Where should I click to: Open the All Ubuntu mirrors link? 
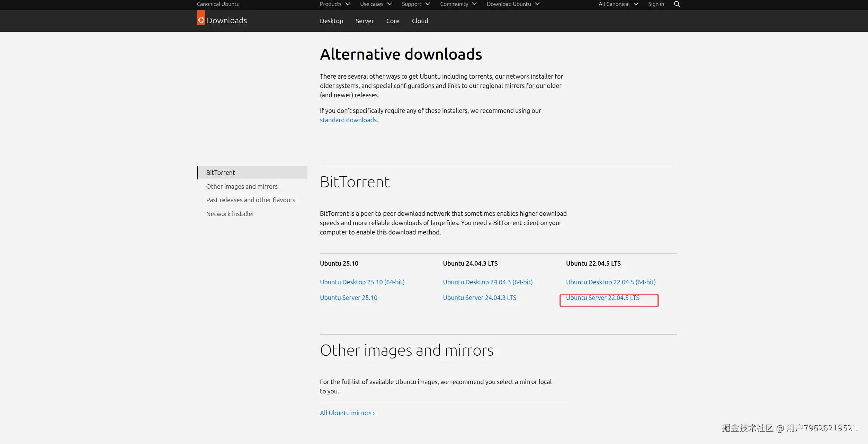(347, 413)
